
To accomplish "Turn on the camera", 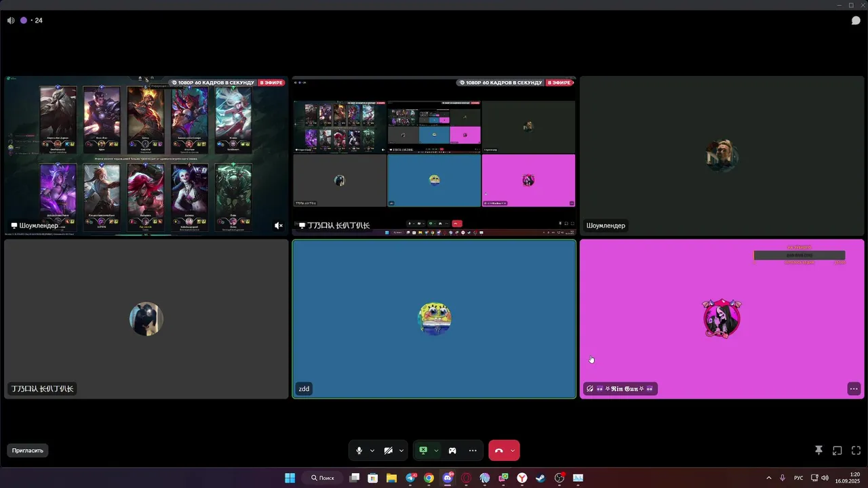I will pos(389,451).
